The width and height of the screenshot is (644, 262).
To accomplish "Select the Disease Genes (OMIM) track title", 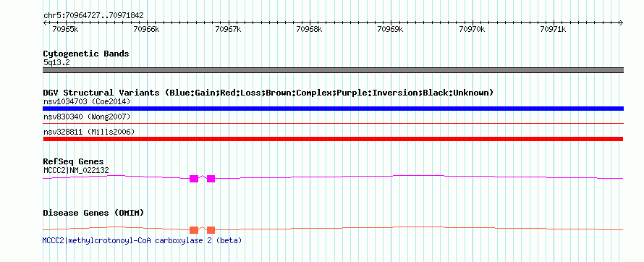I will pos(93,213).
